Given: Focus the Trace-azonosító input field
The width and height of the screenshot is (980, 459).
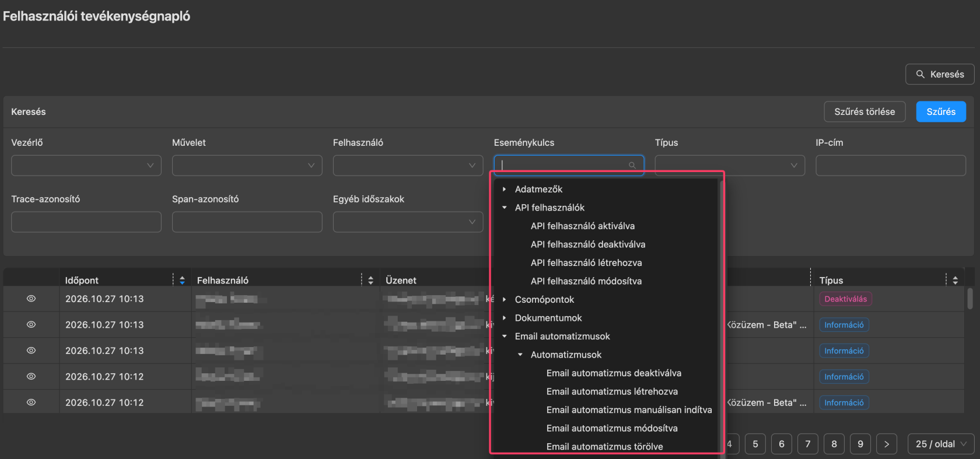Looking at the screenshot, I should tap(86, 222).
